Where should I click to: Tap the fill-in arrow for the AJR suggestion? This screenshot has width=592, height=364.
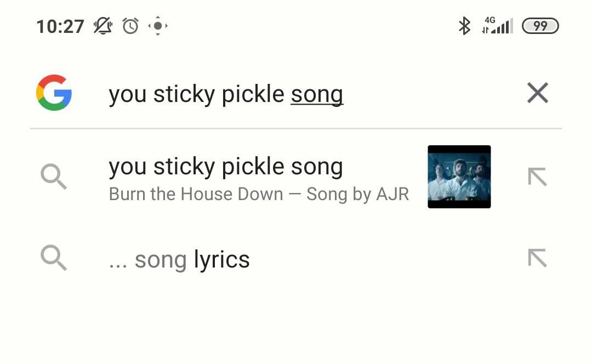pyautogui.click(x=537, y=177)
